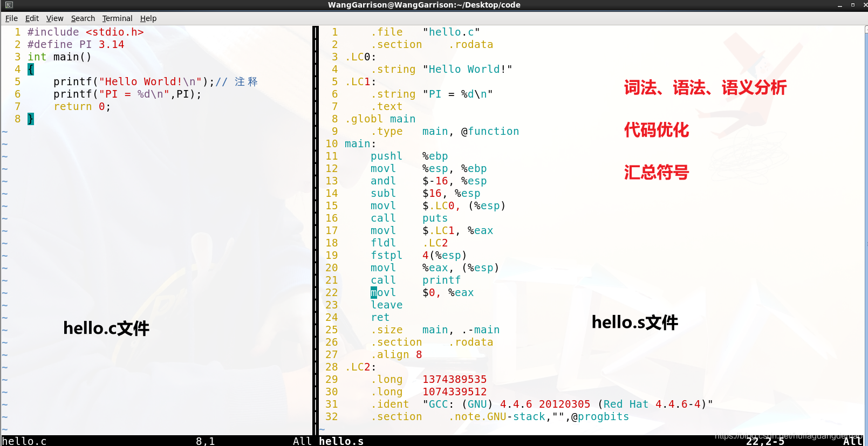Click the 'movl $.LC1, %eax' instruction
Viewport: 868px width, 446px height.
tap(432, 230)
